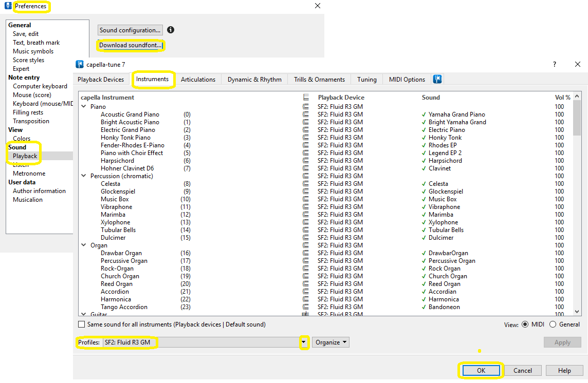Toggle the checkmark beside Clavinet sound
588x383 pixels.
tap(424, 168)
